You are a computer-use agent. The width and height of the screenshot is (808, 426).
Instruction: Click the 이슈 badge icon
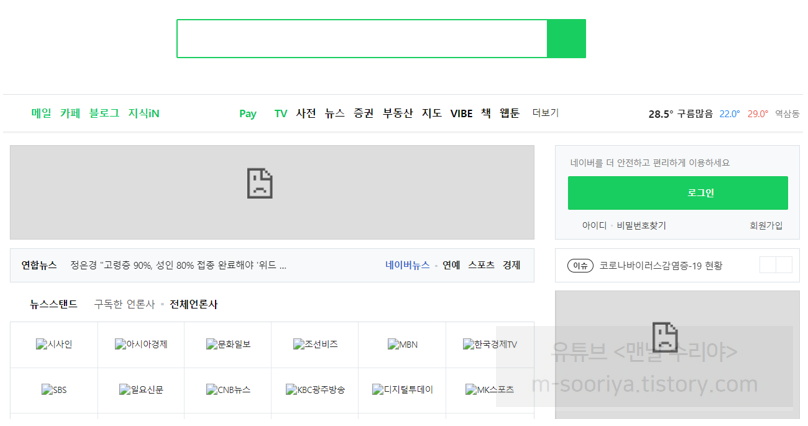tap(580, 266)
